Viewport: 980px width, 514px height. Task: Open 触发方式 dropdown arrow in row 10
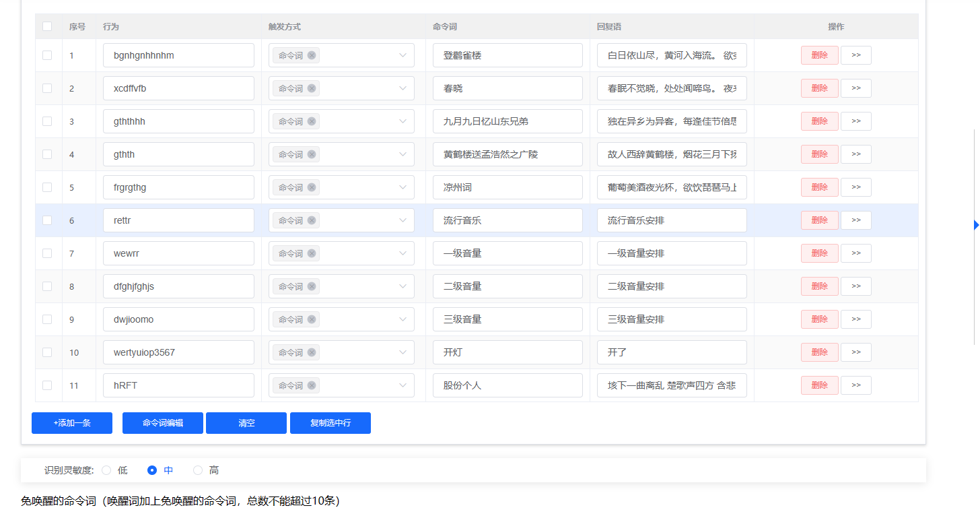coord(403,352)
